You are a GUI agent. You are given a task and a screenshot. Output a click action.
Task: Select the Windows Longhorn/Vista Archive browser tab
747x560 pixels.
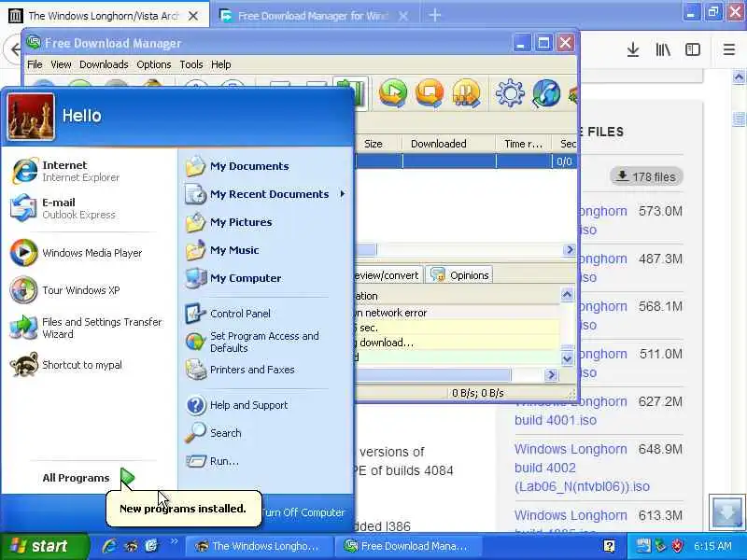[x=105, y=16]
